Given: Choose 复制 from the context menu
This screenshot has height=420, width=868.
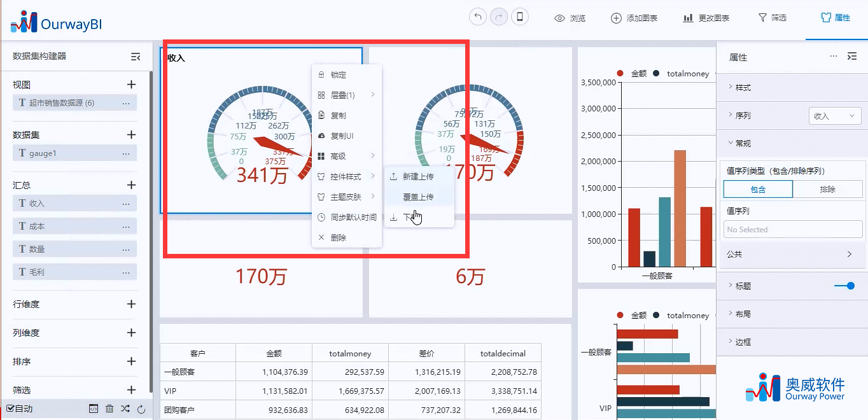Looking at the screenshot, I should point(346,116).
